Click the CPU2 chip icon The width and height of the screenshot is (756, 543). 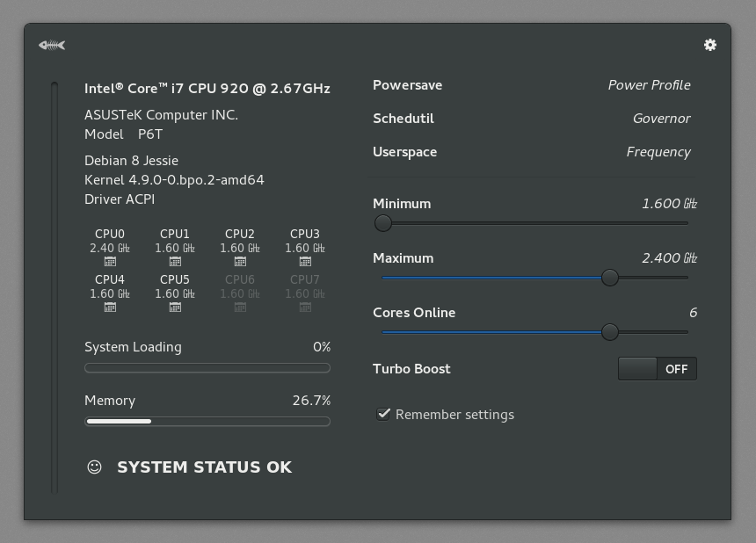(240, 262)
